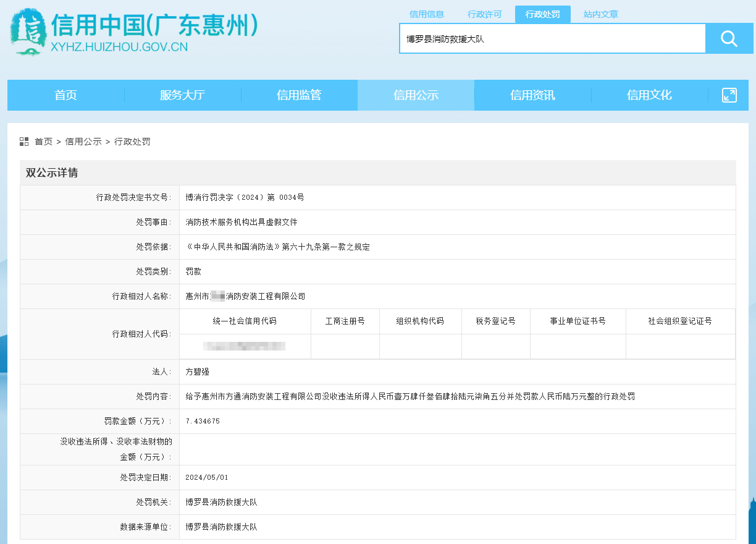Click the 行政处罚决定书文号 label

(134, 198)
